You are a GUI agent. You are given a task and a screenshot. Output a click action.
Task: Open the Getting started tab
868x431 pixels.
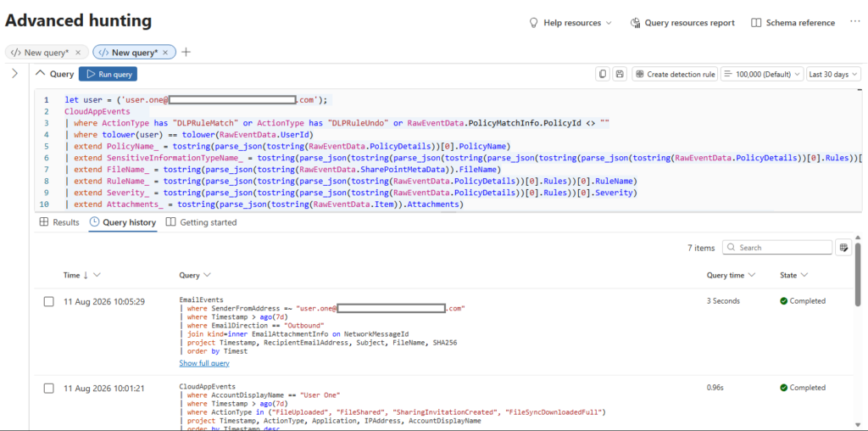click(201, 222)
